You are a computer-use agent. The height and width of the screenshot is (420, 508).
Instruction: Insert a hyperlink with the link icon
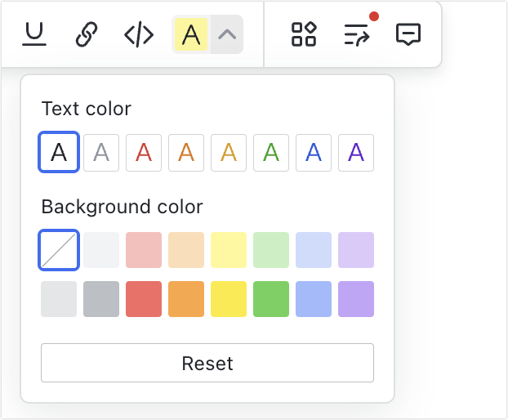click(87, 34)
